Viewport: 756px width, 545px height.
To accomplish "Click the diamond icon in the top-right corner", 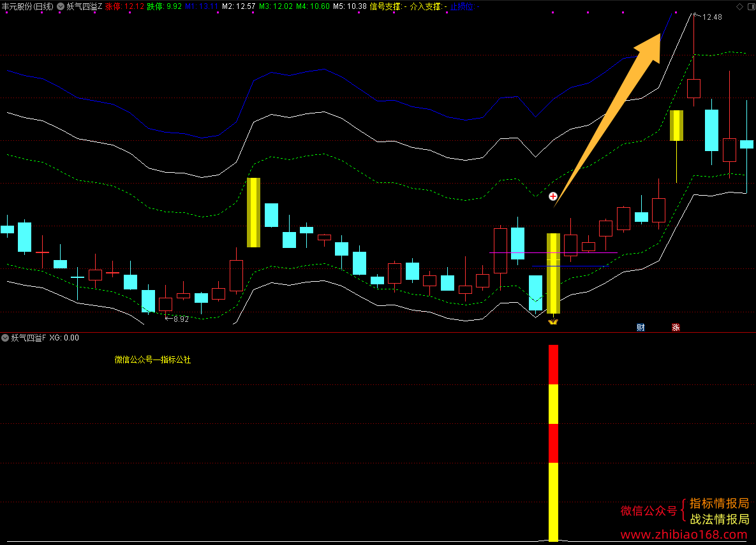I will [739, 6].
